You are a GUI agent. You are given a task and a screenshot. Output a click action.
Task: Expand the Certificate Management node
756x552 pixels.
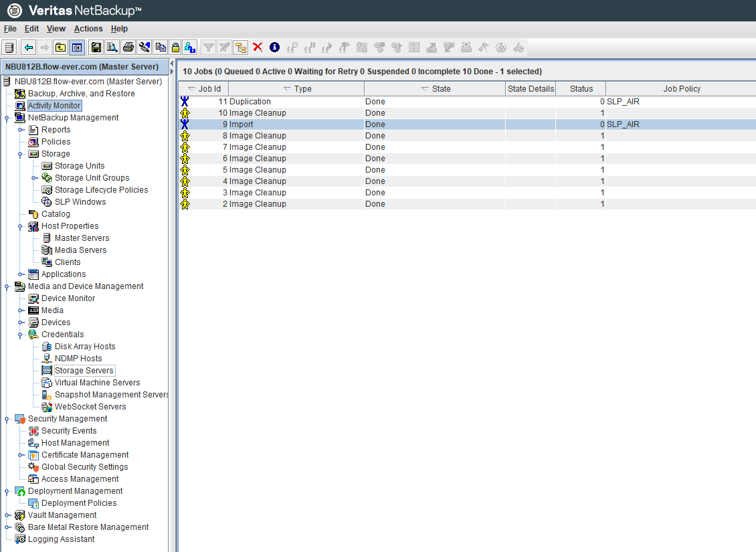point(21,455)
